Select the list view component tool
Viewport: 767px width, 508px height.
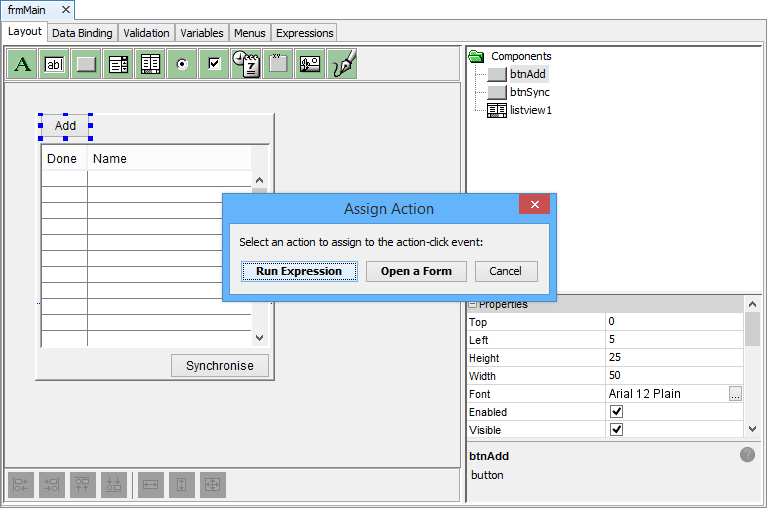pos(151,64)
